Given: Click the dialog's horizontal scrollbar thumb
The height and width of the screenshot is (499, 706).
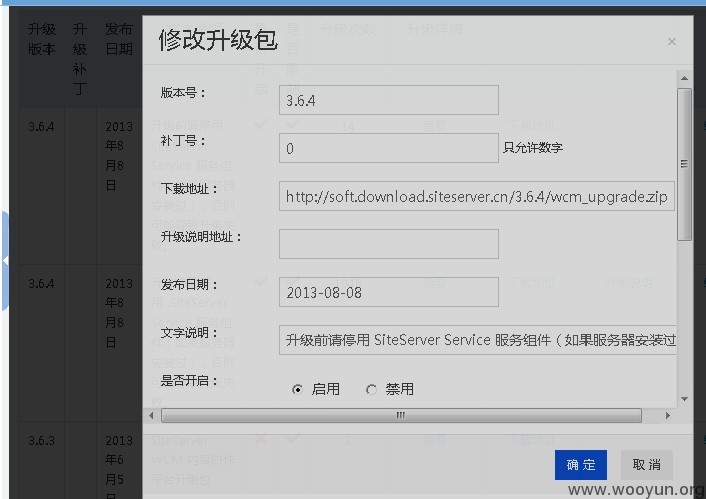Looking at the screenshot, I should point(401,415).
